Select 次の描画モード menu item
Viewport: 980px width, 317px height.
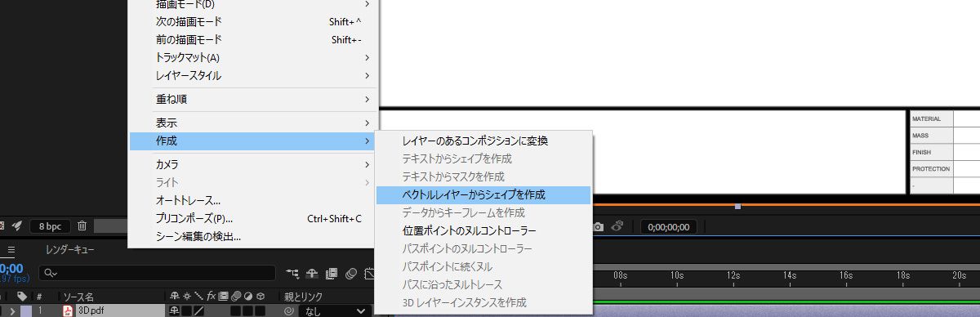click(253, 21)
